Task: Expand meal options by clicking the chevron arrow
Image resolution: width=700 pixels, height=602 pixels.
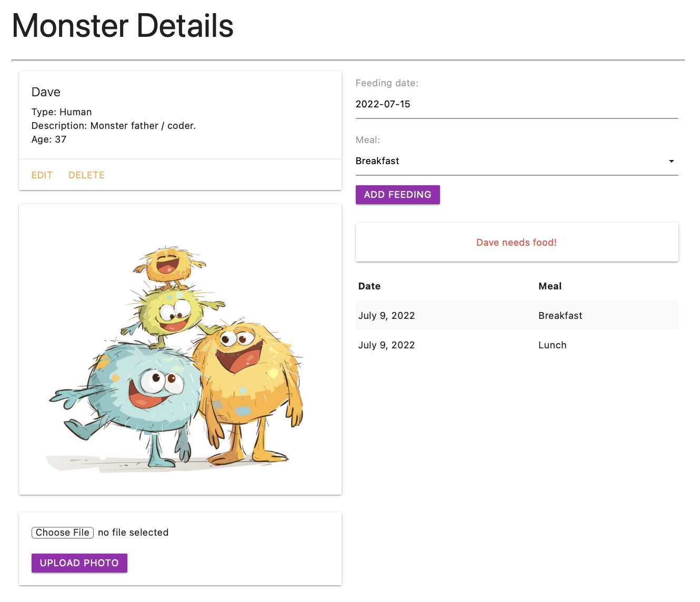Action: click(672, 161)
